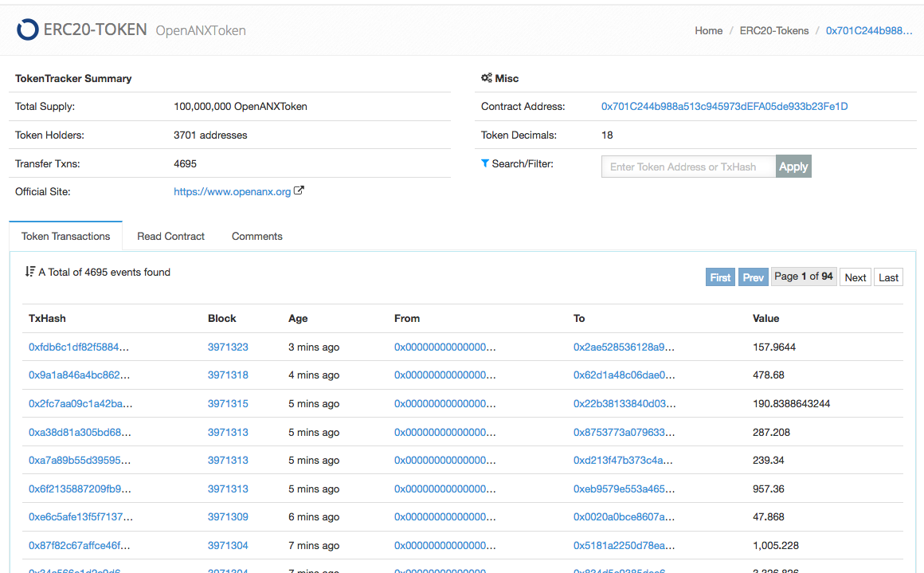Open the Token Transactions tab

(65, 237)
